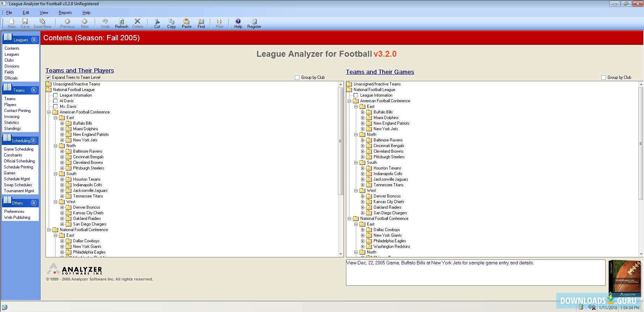Click Games tree scrollbar down arrow
Screen dimensions: 644x312
641,254
